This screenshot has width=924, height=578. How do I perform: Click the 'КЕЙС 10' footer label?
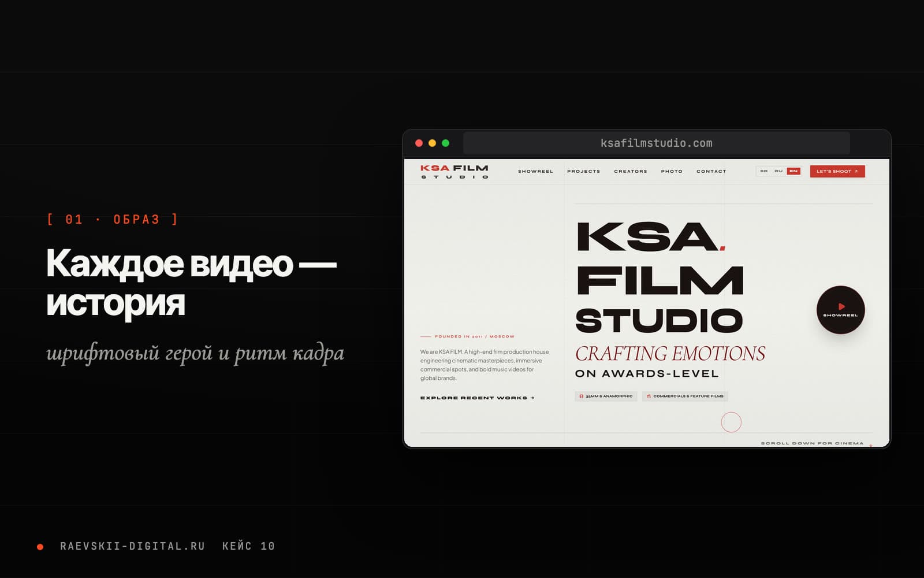(x=248, y=546)
